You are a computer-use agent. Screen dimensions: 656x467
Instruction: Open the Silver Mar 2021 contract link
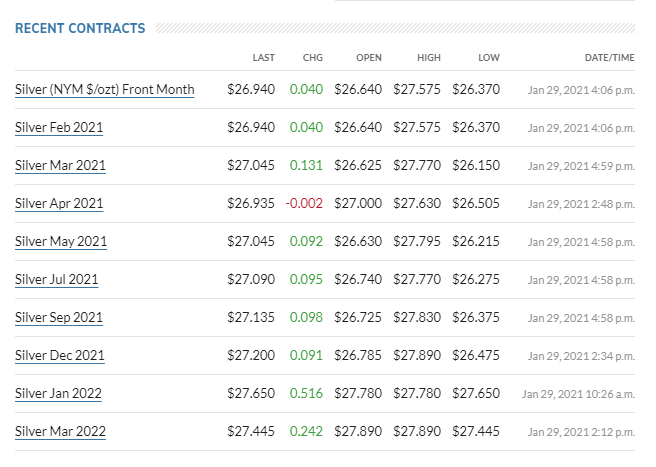(60, 166)
